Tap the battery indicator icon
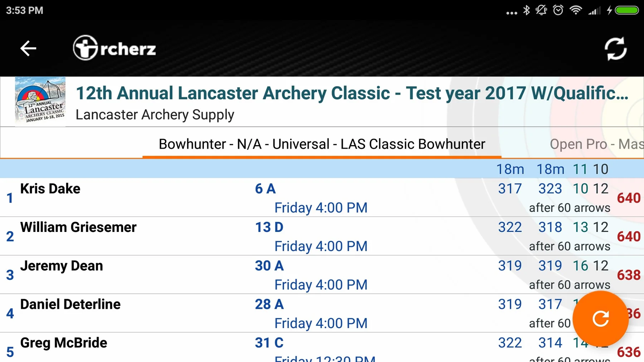 [x=627, y=10]
